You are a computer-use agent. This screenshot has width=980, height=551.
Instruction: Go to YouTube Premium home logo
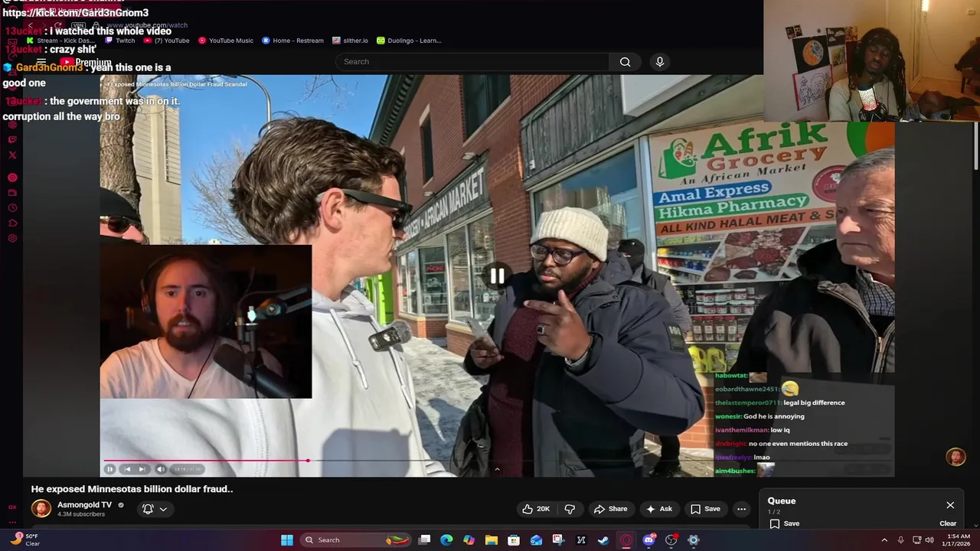[x=86, y=62]
